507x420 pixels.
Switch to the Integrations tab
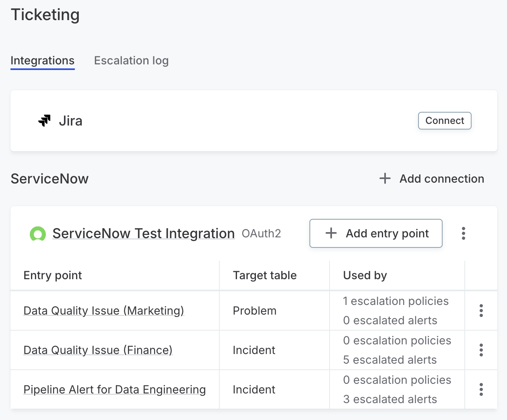(43, 61)
